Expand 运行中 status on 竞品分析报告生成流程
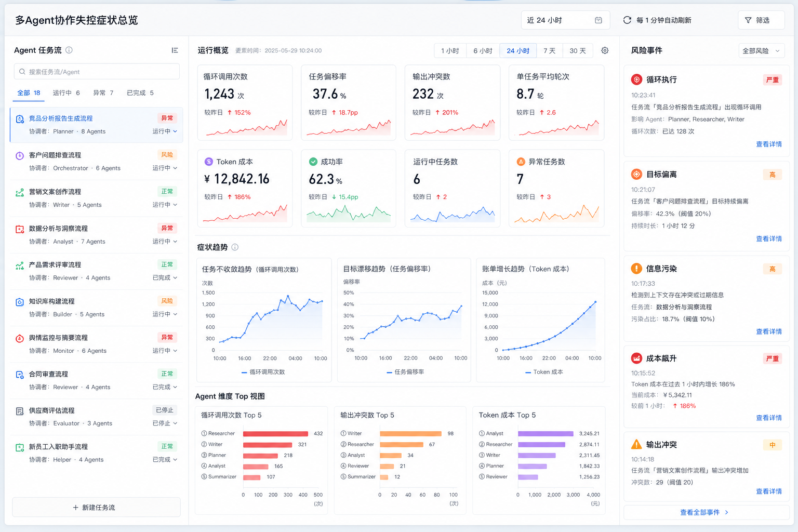798x532 pixels. tap(165, 131)
